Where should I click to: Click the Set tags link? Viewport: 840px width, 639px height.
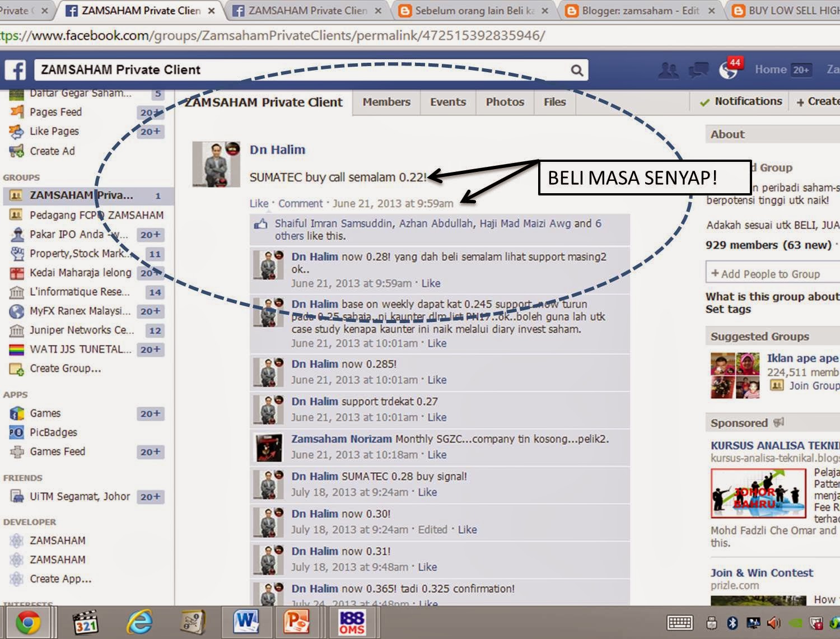tap(729, 309)
